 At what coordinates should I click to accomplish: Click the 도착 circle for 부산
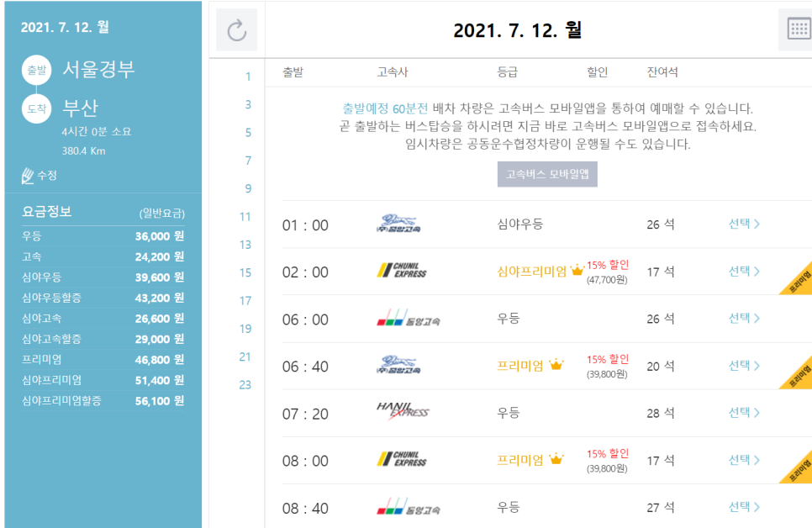pyautogui.click(x=36, y=108)
